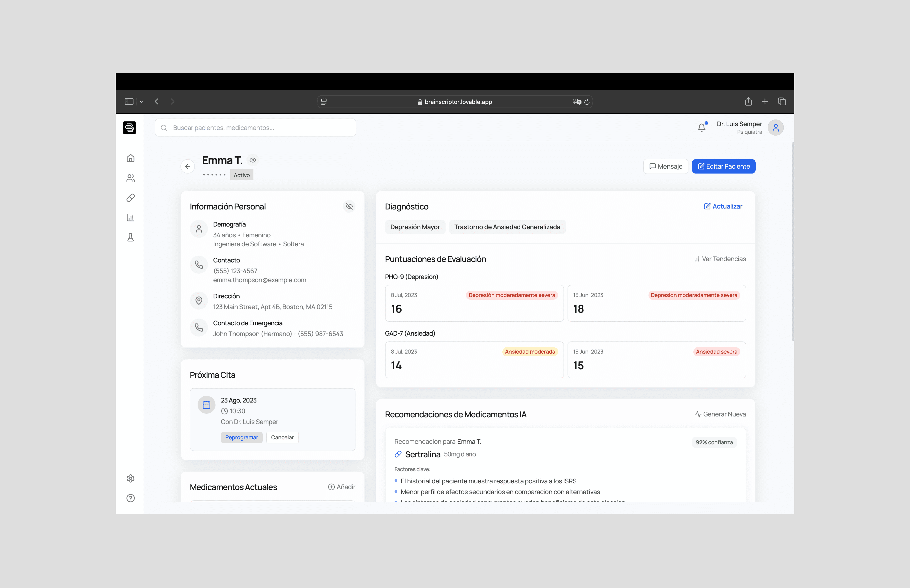Click the help question mark icon
The height and width of the screenshot is (588, 910).
131,498
